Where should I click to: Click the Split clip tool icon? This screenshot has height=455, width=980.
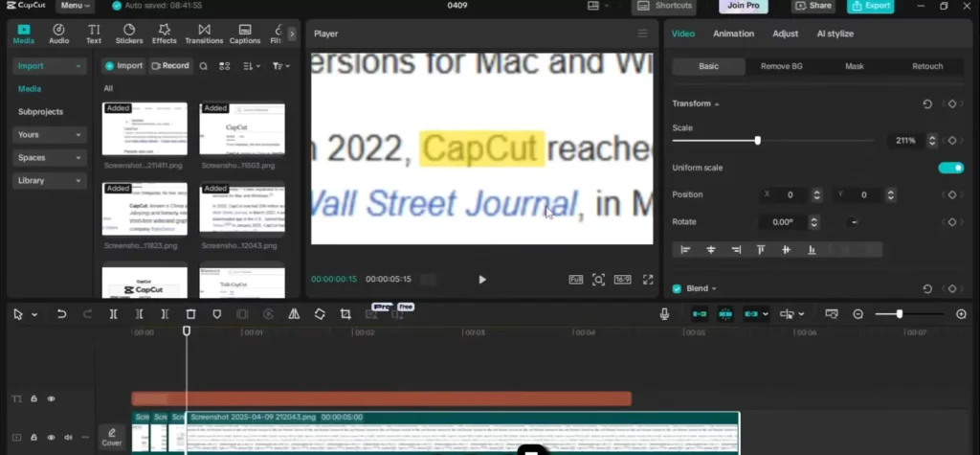pos(113,314)
